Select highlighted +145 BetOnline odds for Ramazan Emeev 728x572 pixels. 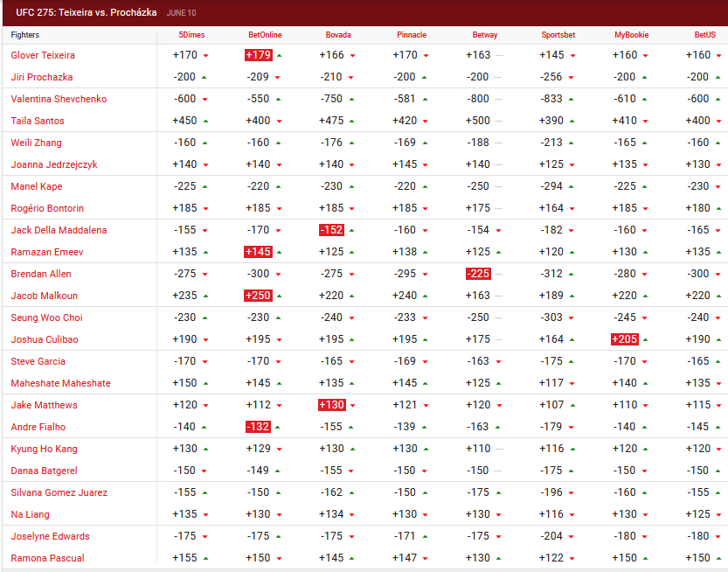point(258,252)
